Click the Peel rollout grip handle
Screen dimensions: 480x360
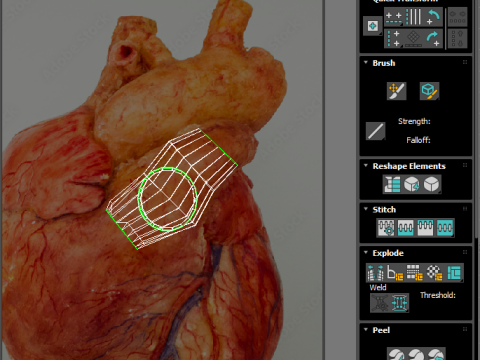pyautogui.click(x=465, y=329)
